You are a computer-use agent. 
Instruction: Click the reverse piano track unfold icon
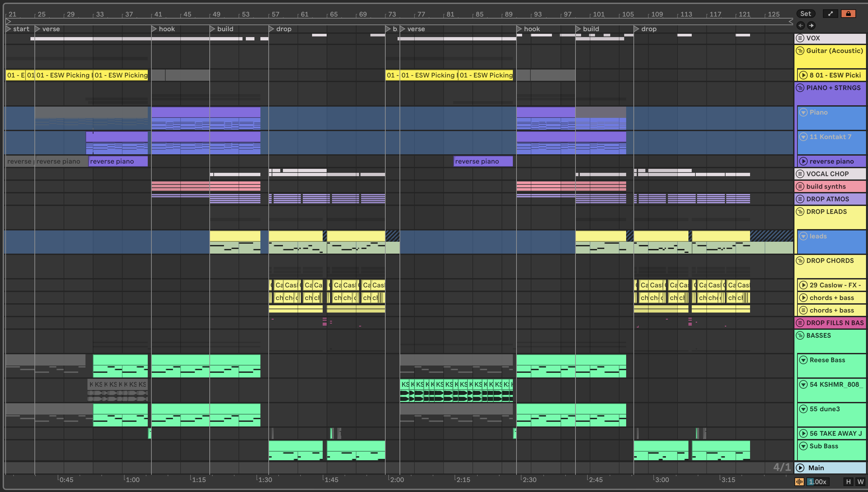click(803, 162)
